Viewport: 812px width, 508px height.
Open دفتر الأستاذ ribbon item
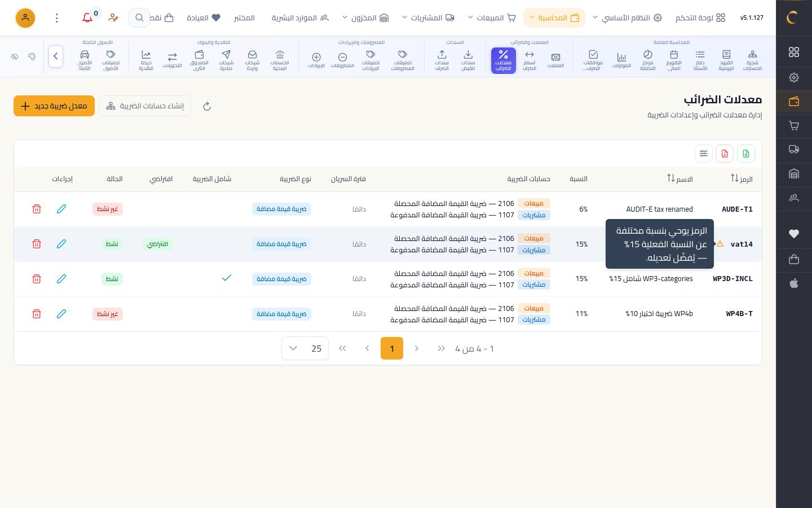(x=700, y=60)
